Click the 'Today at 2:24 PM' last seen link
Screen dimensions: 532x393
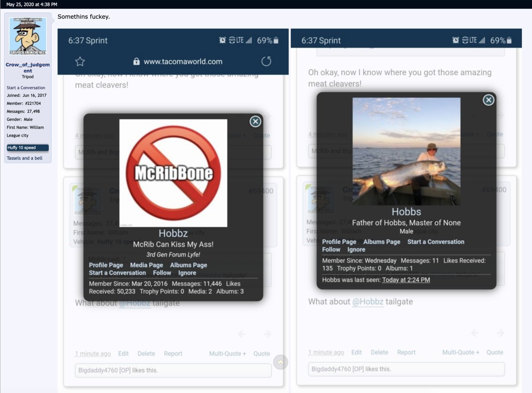click(406, 280)
